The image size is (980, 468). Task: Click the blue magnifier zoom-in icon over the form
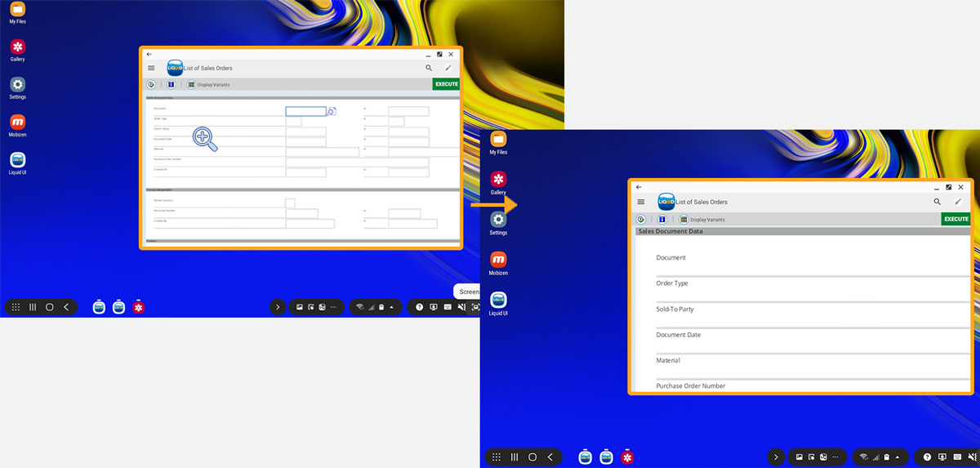205,139
